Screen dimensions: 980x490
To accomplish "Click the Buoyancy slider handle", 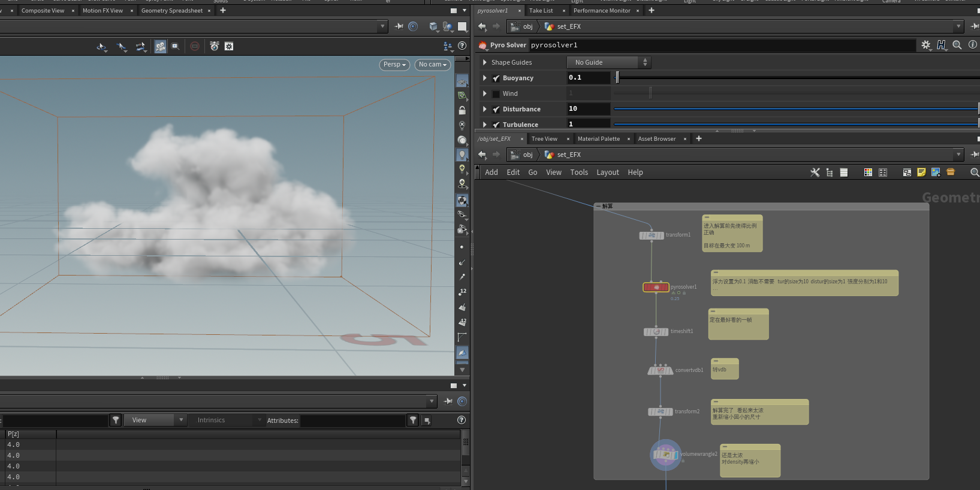I will (617, 78).
